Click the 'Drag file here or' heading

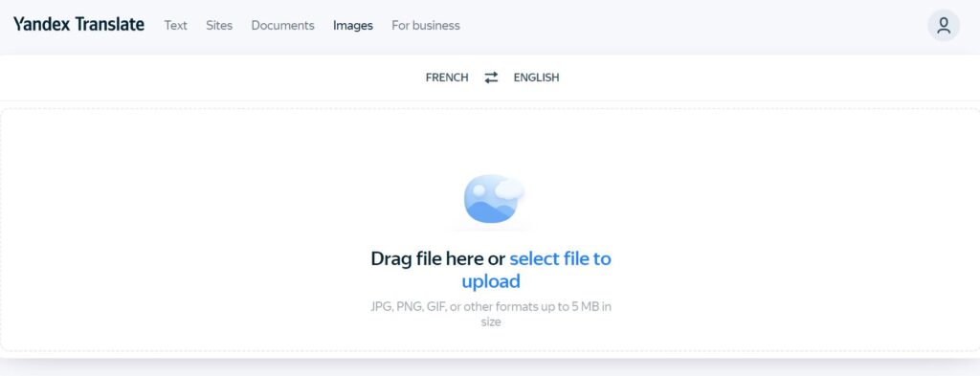437,258
